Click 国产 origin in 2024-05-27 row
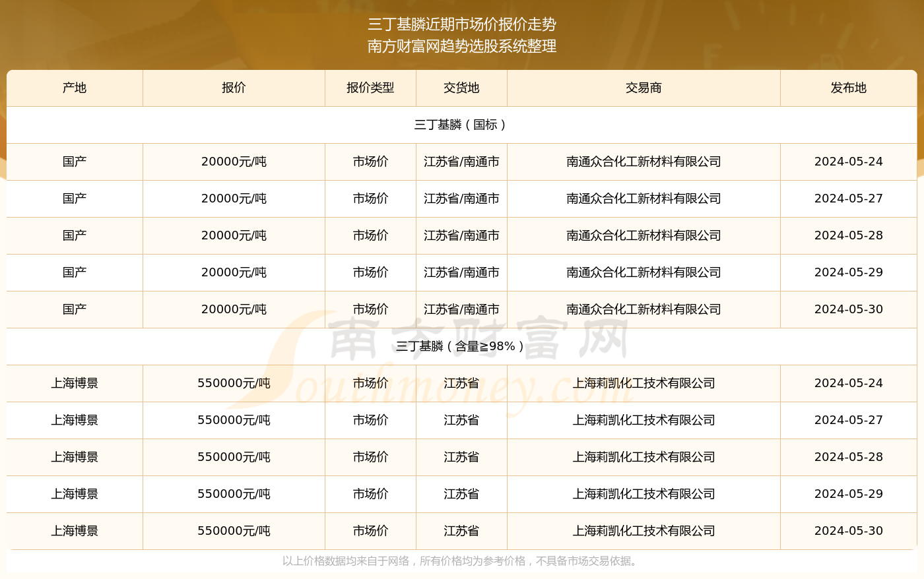 (x=75, y=198)
